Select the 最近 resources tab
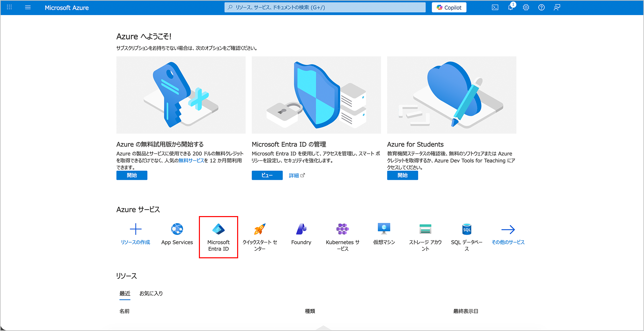Image resolution: width=644 pixels, height=331 pixels. point(125,293)
